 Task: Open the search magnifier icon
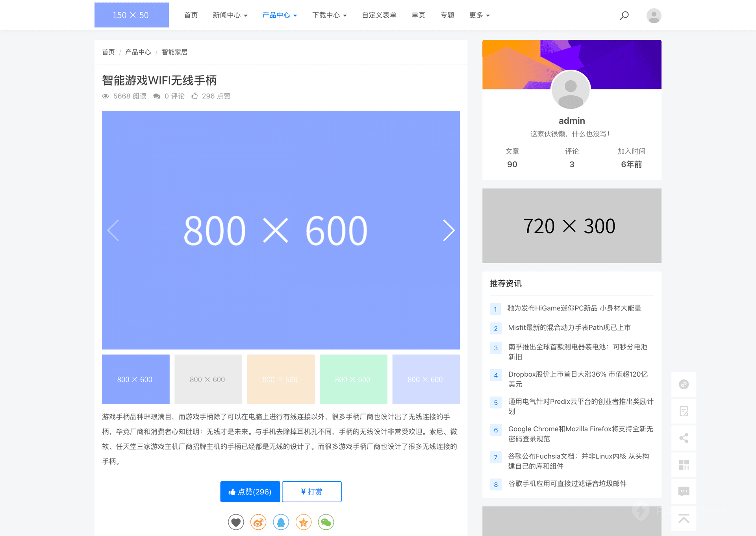point(624,15)
